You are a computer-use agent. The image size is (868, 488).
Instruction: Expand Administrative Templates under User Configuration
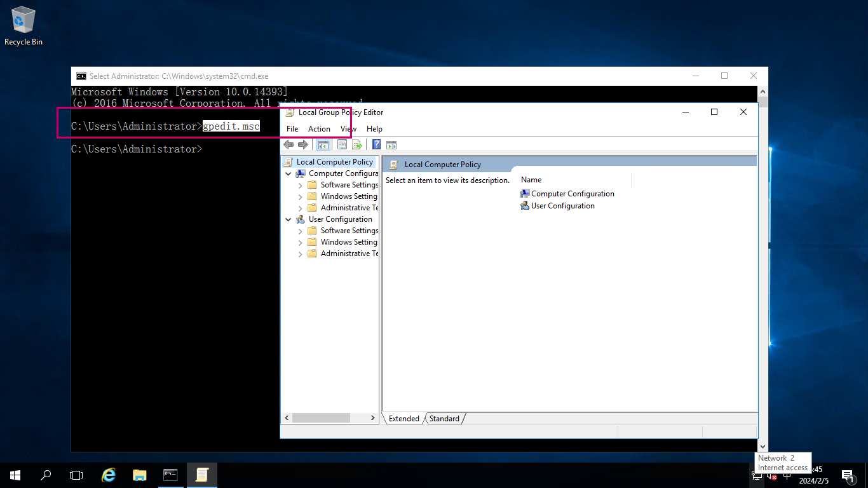tap(301, 254)
